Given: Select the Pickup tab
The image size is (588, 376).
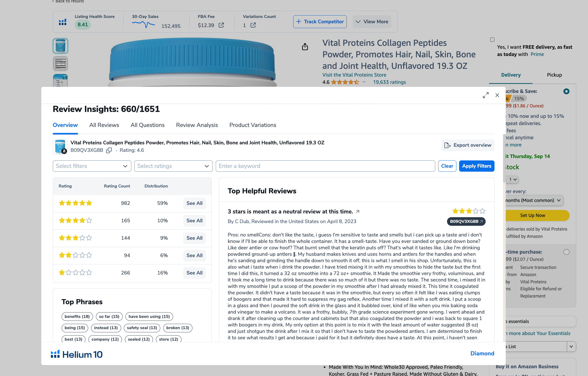Looking at the screenshot, I should pyautogui.click(x=554, y=75).
